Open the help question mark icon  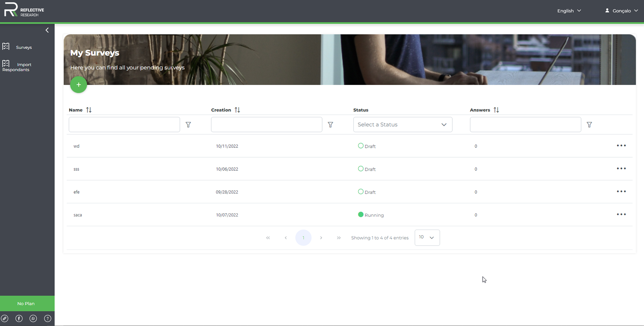pyautogui.click(x=48, y=318)
